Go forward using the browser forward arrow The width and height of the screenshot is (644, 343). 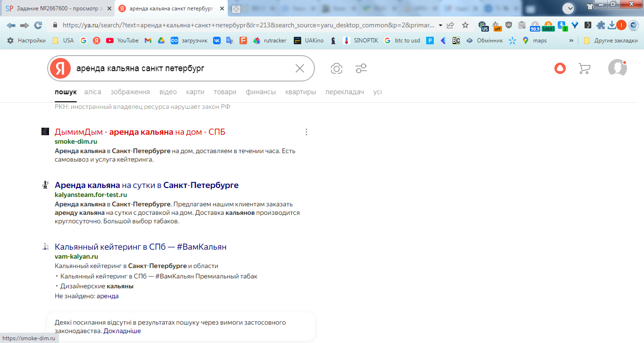[25, 25]
